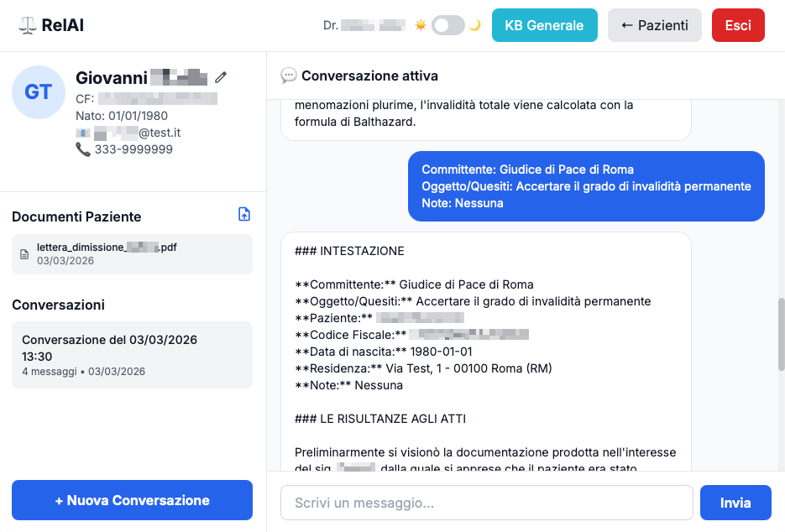
Task: Open the KB Generale knowledge base
Action: [x=544, y=25]
